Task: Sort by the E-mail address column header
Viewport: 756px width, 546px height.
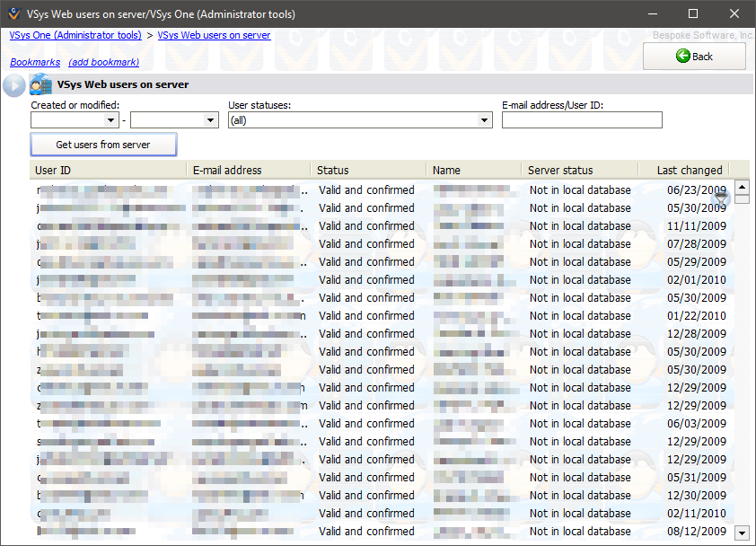Action: coord(248,170)
